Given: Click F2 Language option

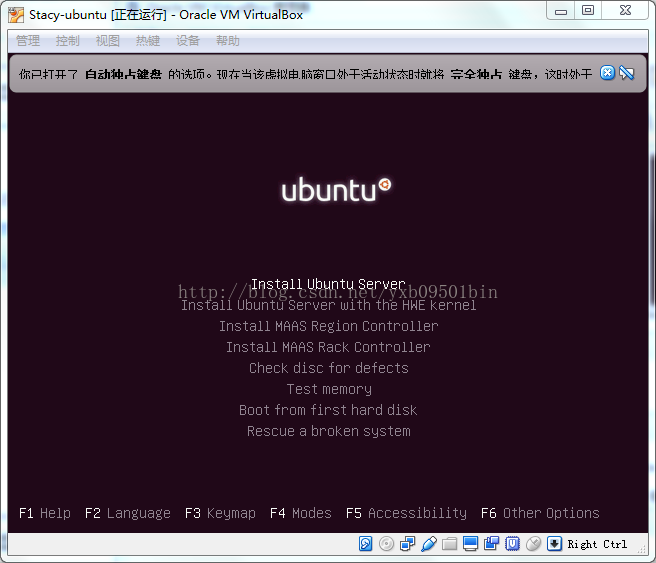Looking at the screenshot, I should click(128, 513).
